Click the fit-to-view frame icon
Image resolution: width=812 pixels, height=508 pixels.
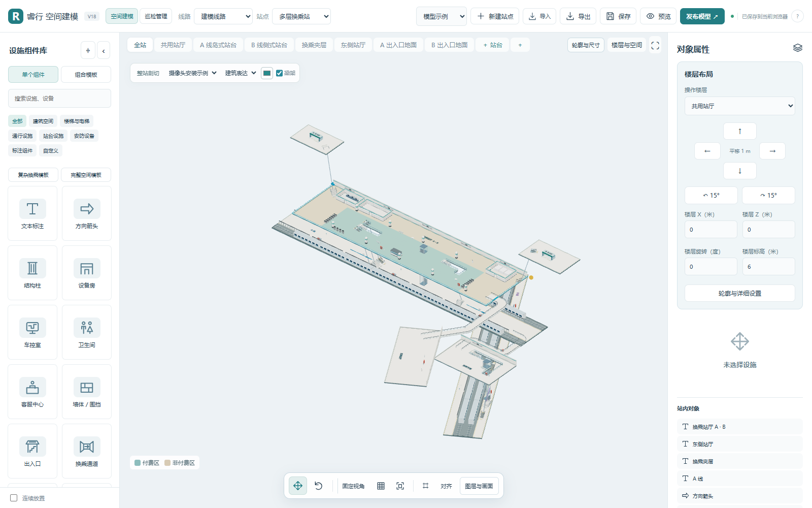(x=400, y=486)
